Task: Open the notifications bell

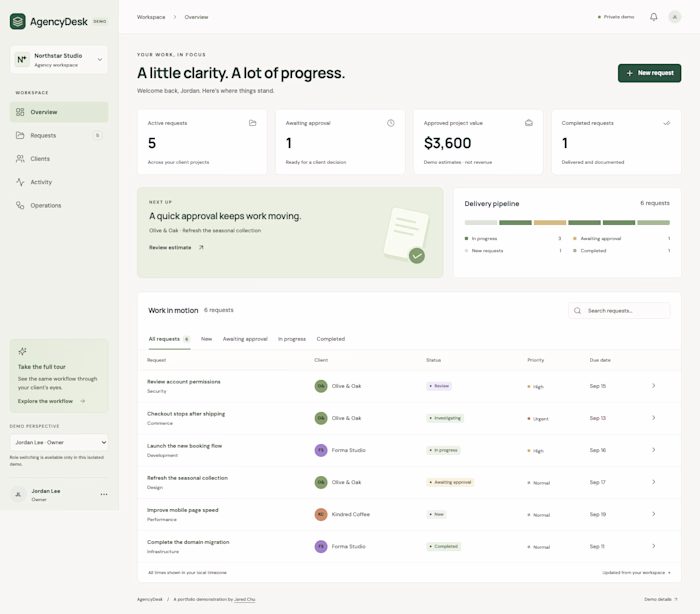Action: [x=654, y=17]
